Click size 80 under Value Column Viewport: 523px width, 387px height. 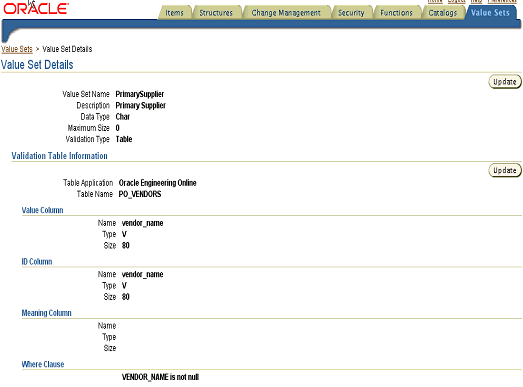(x=125, y=246)
